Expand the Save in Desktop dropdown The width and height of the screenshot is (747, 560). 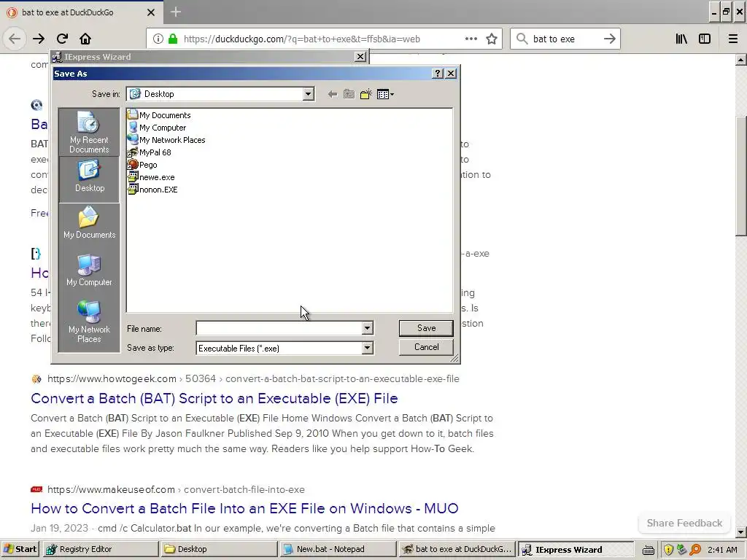pos(309,94)
